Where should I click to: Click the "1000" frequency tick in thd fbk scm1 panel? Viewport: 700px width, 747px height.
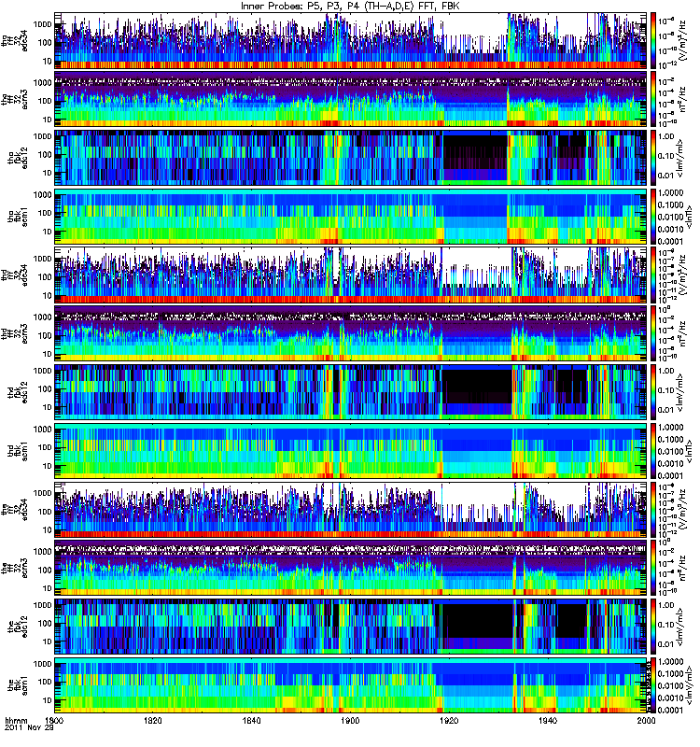point(42,430)
